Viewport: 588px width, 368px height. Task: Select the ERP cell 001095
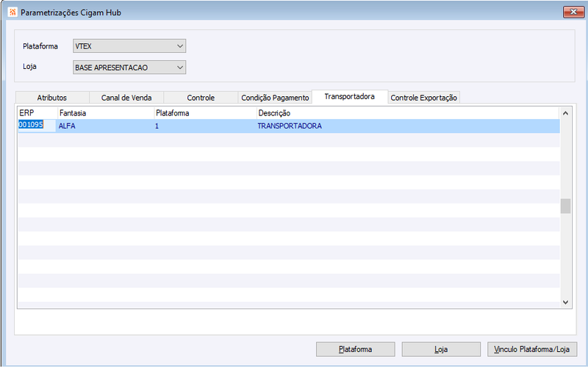coord(37,126)
